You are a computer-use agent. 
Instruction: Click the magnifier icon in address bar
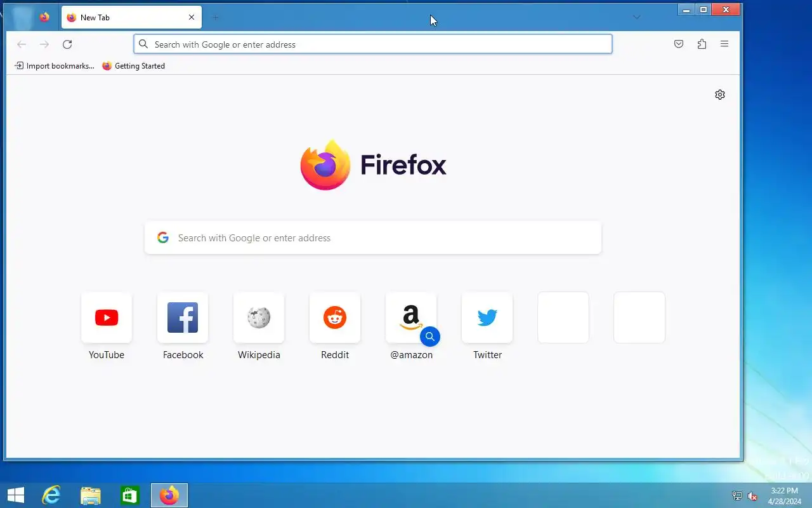click(143, 44)
